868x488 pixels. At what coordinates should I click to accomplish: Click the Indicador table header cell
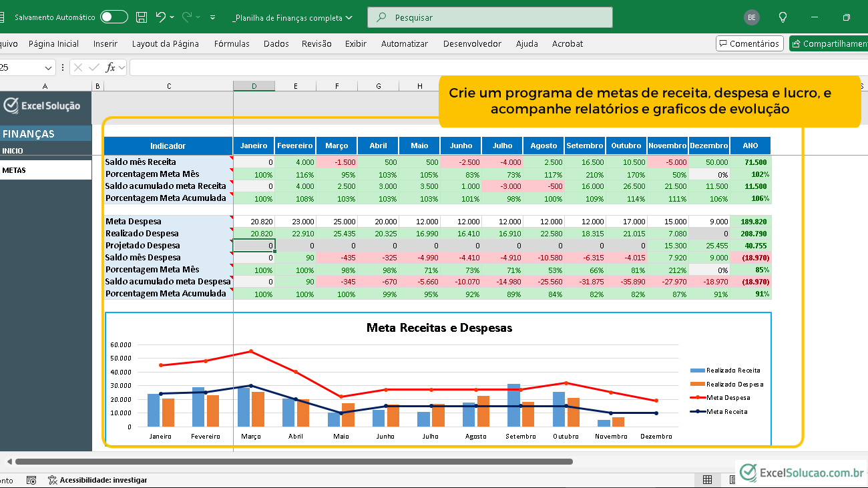tap(168, 146)
